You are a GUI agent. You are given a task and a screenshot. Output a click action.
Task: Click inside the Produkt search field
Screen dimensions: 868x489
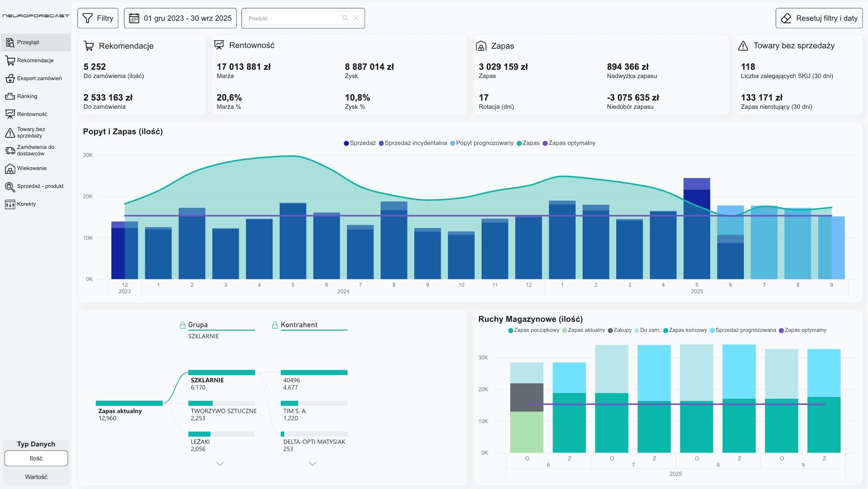[x=303, y=18]
